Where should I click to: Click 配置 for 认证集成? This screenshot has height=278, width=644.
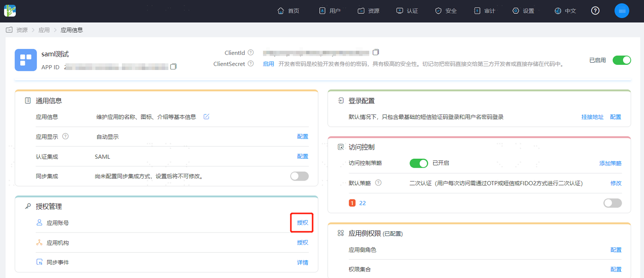click(x=303, y=156)
